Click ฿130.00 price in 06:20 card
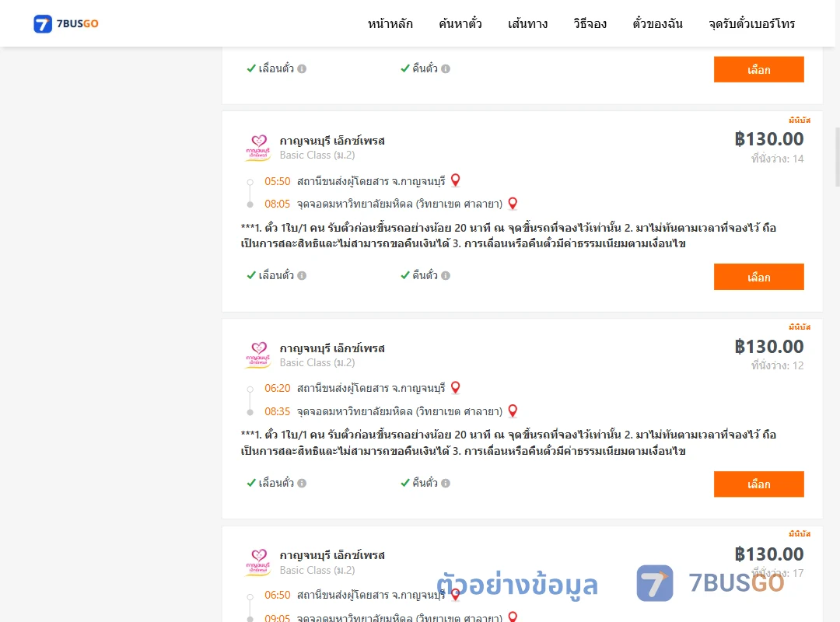This screenshot has width=840, height=622. (x=769, y=347)
